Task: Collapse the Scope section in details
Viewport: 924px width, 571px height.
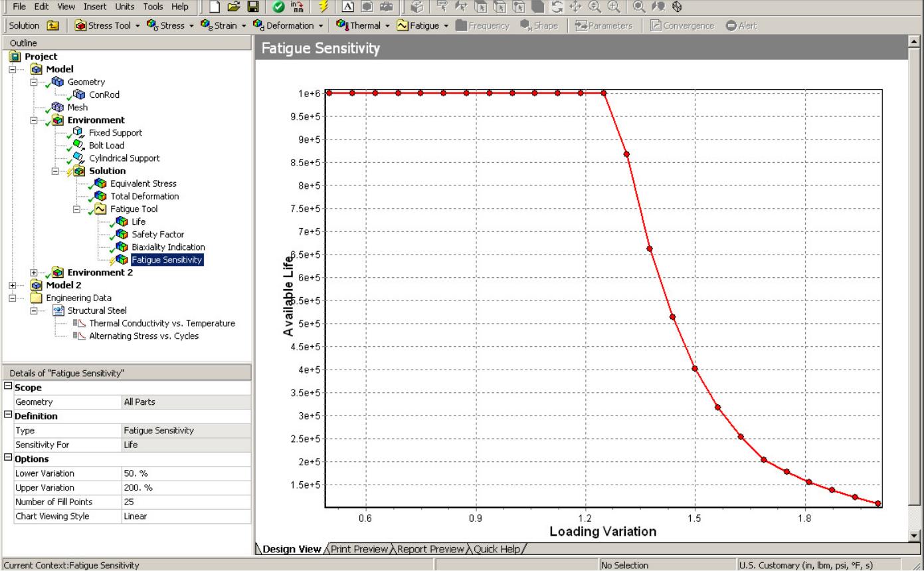Action: (x=8, y=387)
